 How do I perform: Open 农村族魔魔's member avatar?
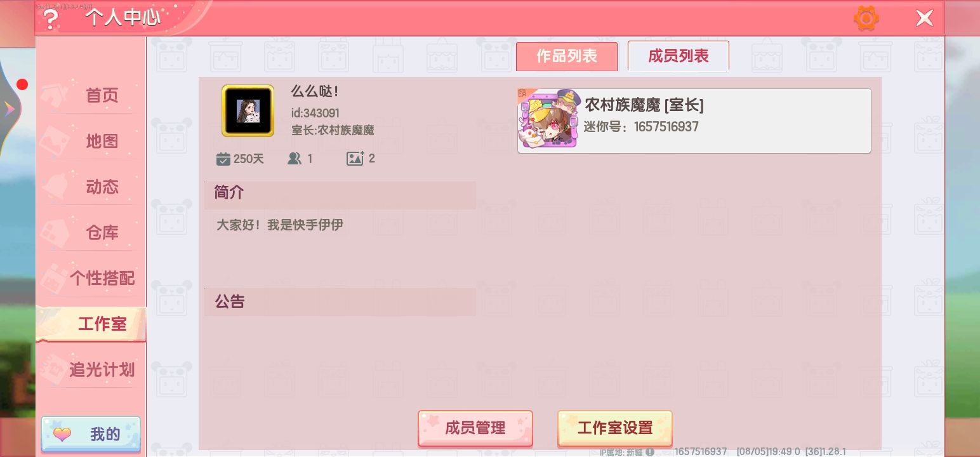548,119
